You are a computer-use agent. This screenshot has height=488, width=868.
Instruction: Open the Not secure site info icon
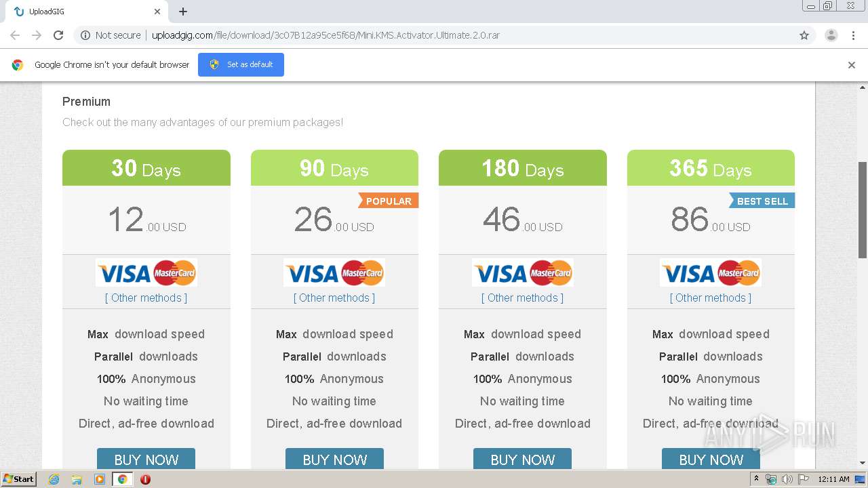(x=85, y=35)
